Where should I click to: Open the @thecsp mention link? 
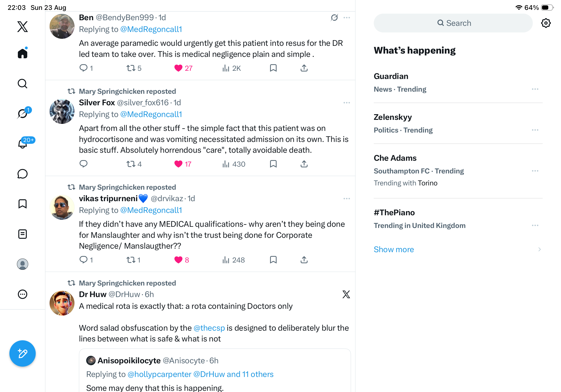[209, 328]
